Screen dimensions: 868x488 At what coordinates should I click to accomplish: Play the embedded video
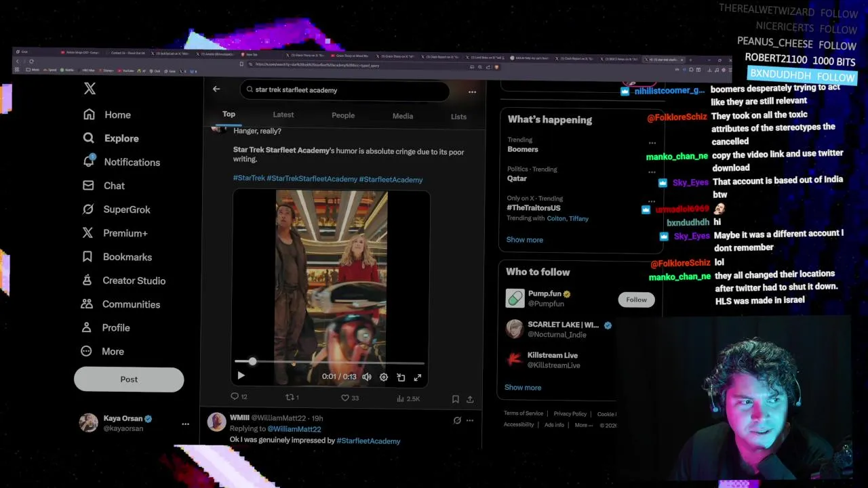241,376
